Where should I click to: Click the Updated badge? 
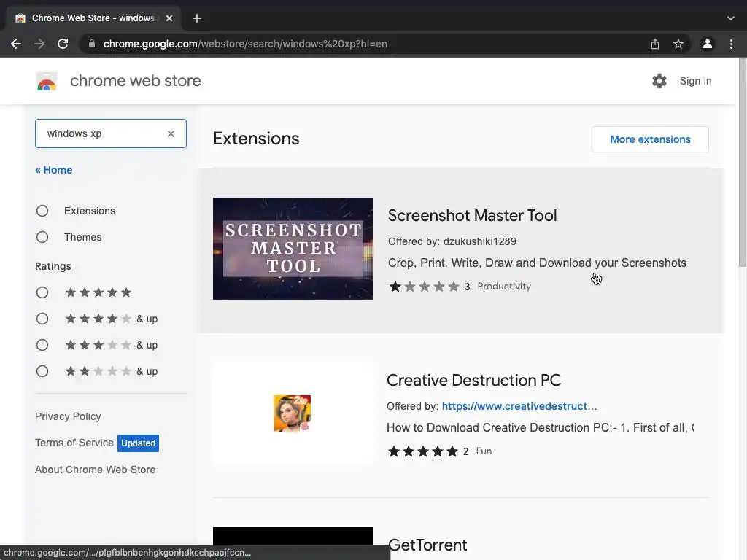pyautogui.click(x=138, y=443)
